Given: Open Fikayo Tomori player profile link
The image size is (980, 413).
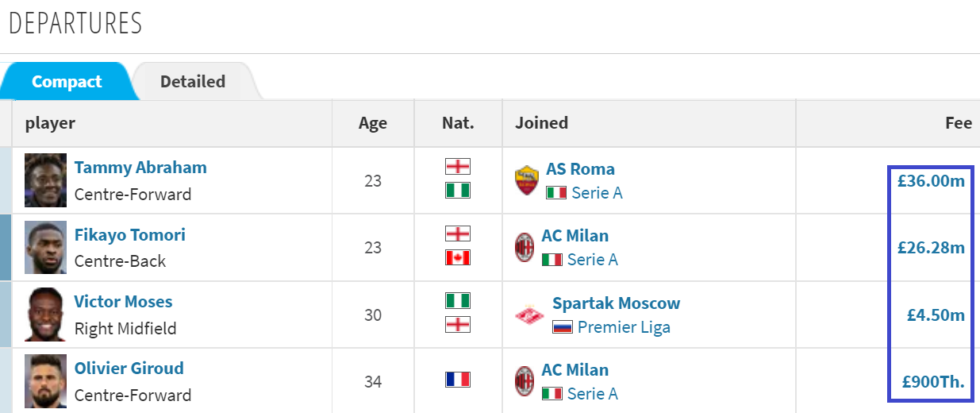Looking at the screenshot, I should [x=129, y=235].
